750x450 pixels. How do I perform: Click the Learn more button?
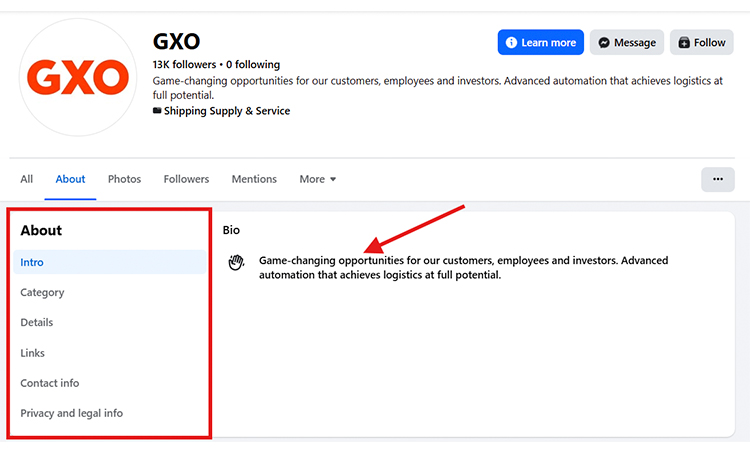tap(540, 43)
